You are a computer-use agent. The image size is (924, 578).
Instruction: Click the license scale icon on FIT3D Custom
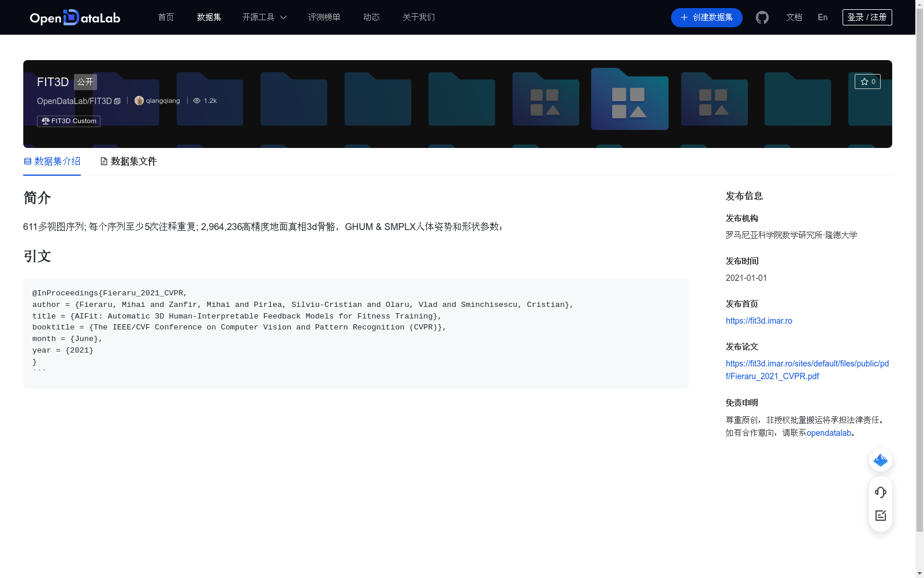click(x=46, y=121)
